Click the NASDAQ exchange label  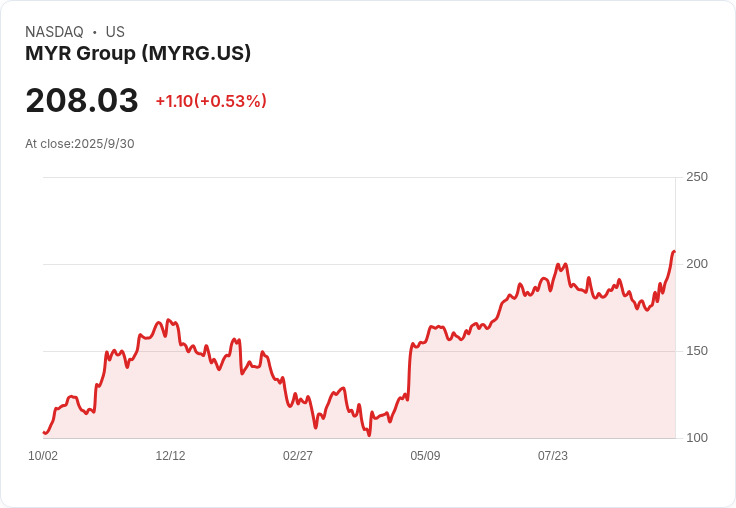[x=54, y=32]
